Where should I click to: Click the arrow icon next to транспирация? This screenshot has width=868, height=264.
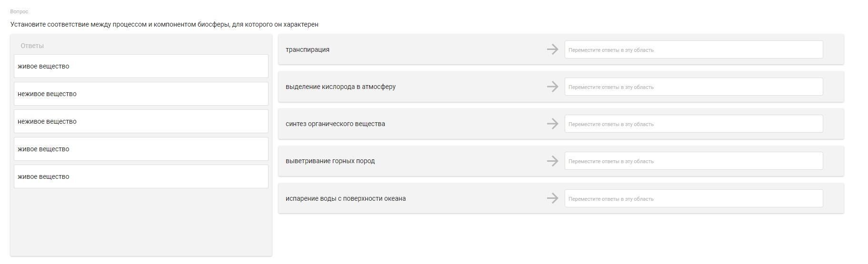pos(552,49)
